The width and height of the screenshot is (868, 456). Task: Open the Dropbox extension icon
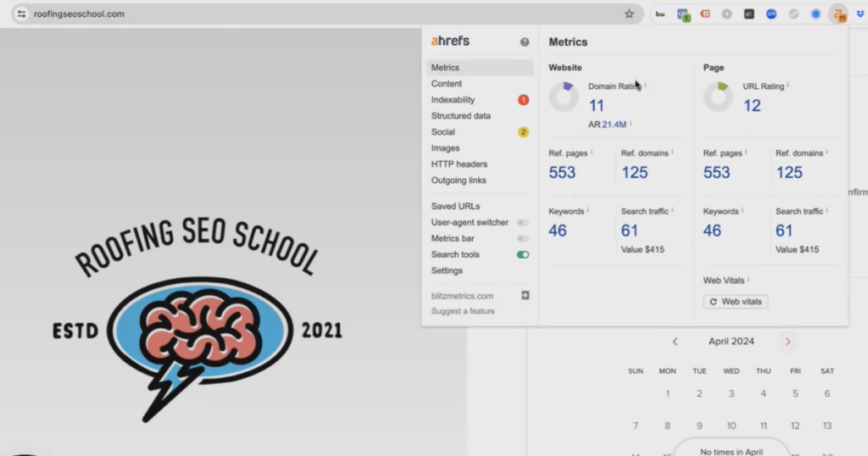[860, 14]
